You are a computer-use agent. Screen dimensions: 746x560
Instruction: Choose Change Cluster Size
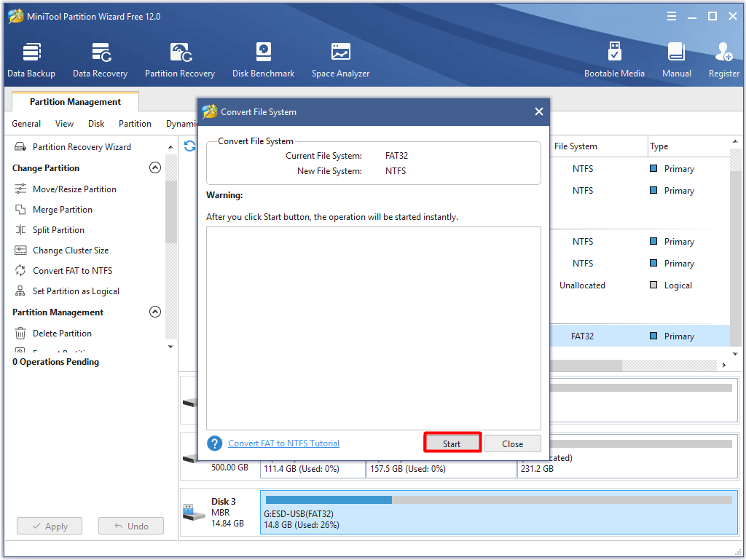tap(71, 251)
